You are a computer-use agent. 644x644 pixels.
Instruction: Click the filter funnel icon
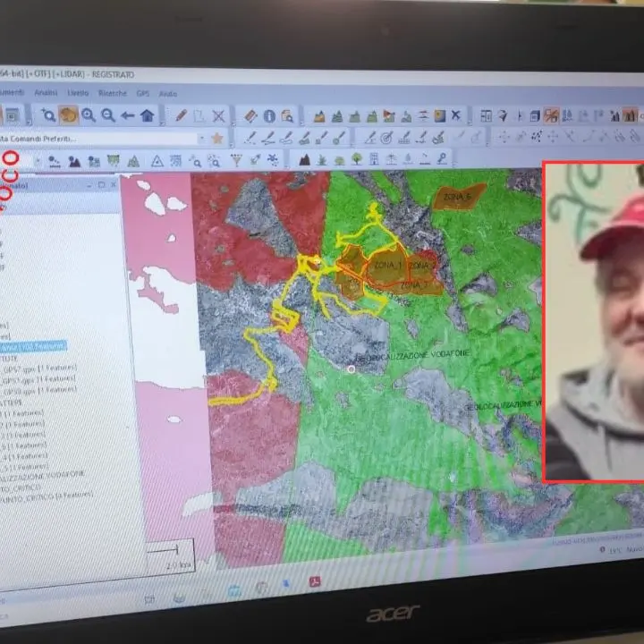pyautogui.click(x=236, y=160)
